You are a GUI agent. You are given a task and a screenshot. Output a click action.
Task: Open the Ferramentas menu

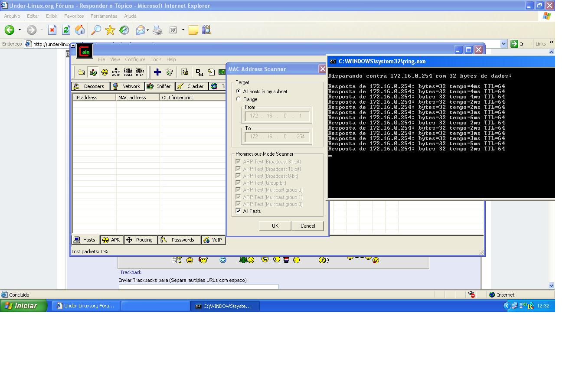[104, 16]
